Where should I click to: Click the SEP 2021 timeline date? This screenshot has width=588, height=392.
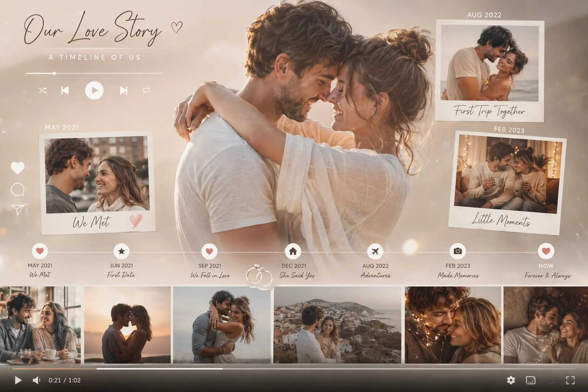click(209, 266)
